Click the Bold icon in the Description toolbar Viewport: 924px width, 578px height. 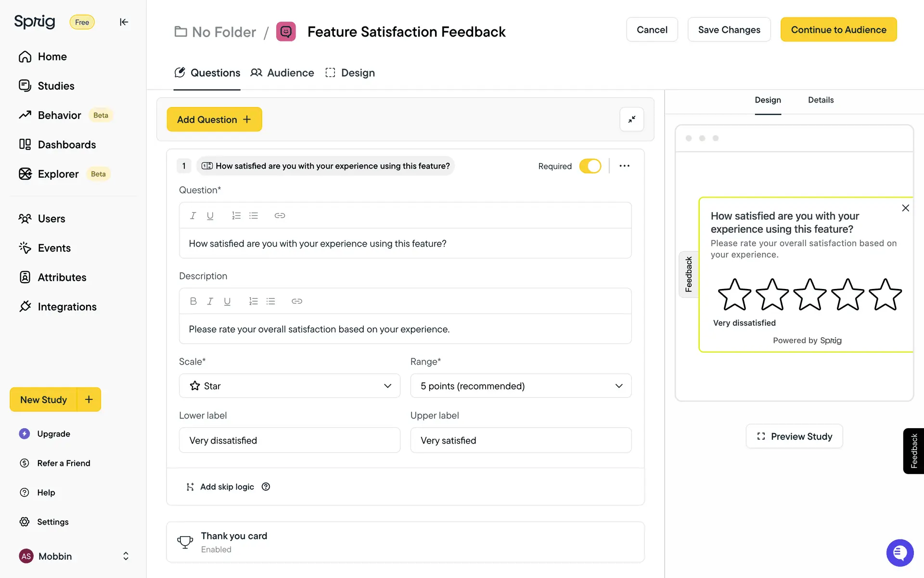click(193, 301)
